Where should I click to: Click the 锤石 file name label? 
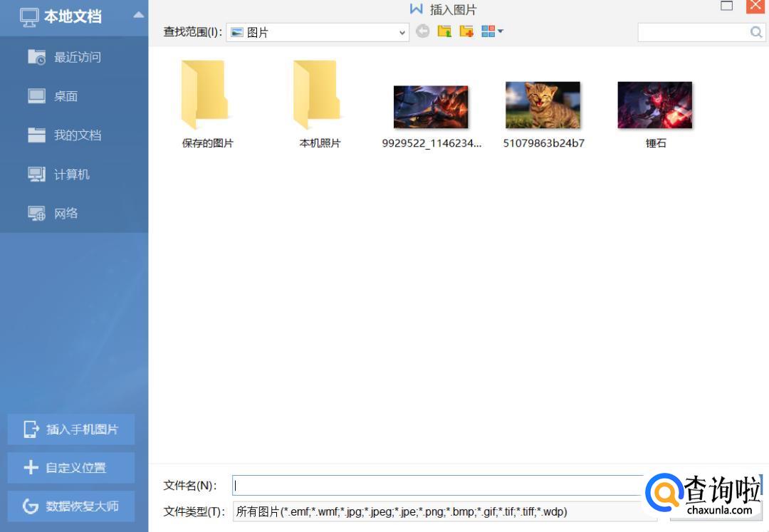pos(656,143)
